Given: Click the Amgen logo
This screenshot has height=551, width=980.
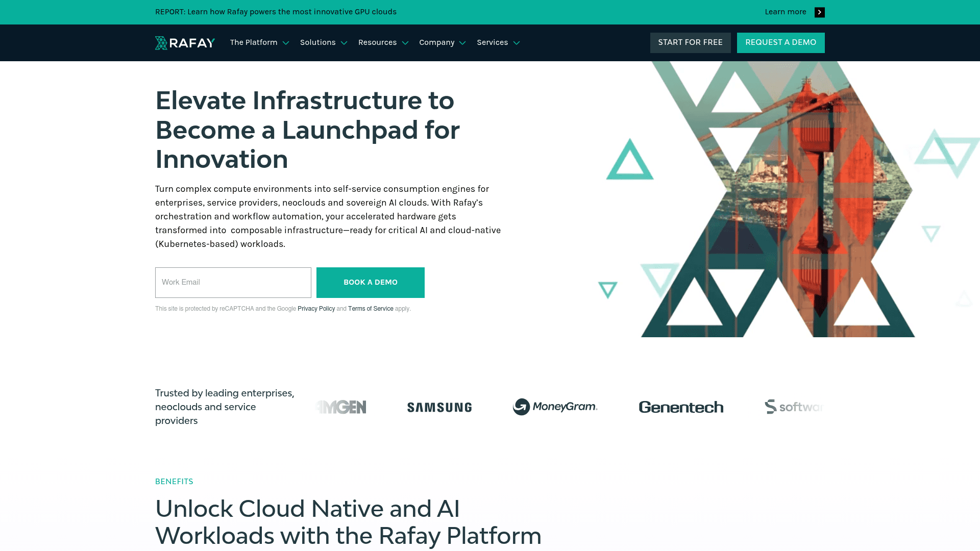Looking at the screenshot, I should point(341,407).
